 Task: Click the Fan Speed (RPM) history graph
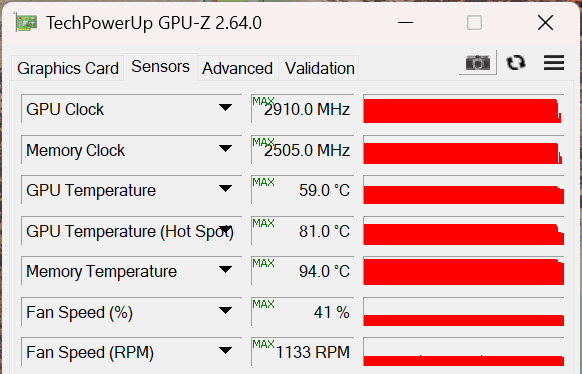464,352
